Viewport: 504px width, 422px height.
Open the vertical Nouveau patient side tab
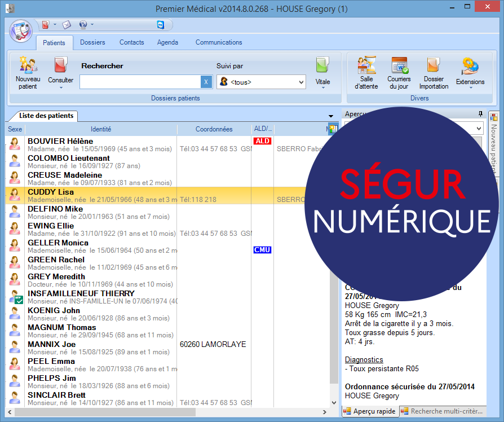[x=494, y=143]
